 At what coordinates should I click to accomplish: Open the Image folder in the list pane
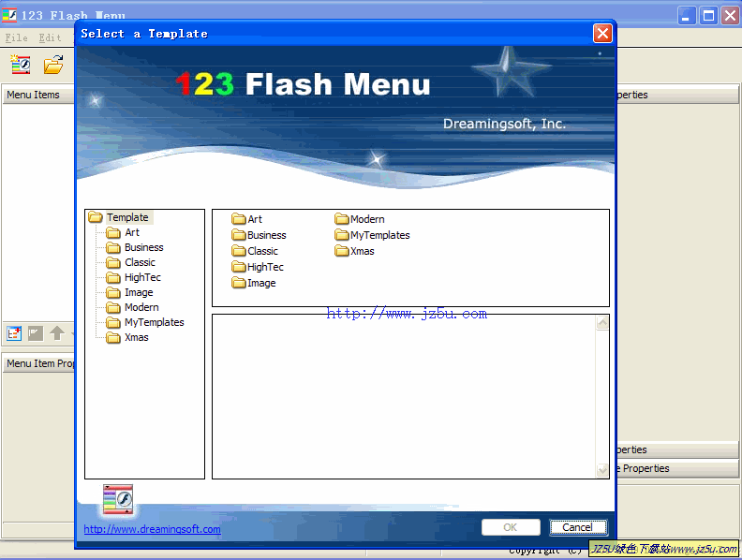pyautogui.click(x=254, y=283)
